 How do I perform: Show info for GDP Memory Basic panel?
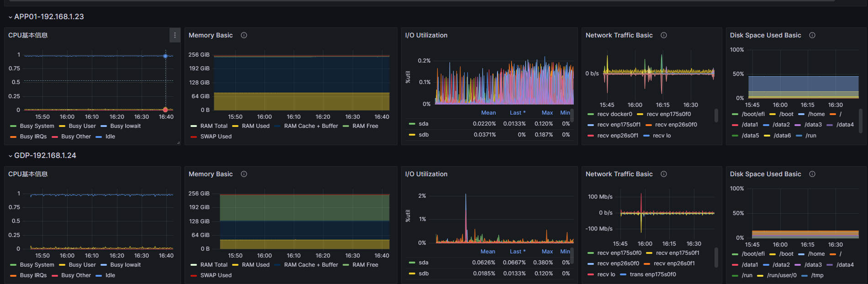[244, 174]
